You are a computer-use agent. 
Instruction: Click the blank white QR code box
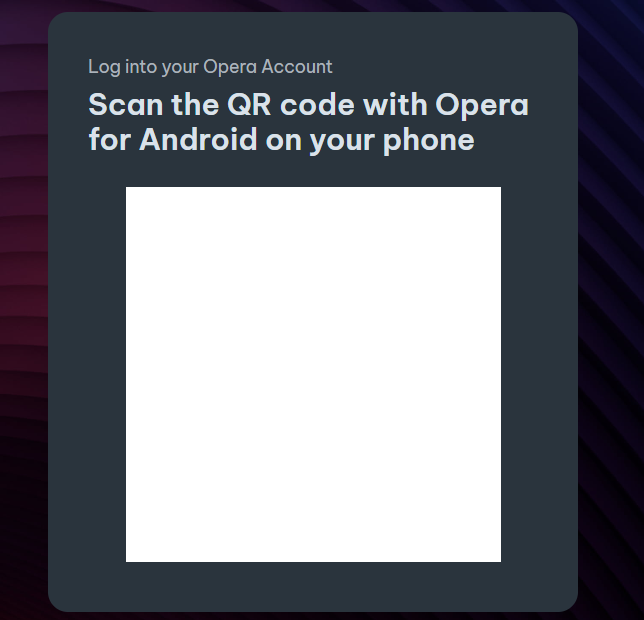point(313,374)
